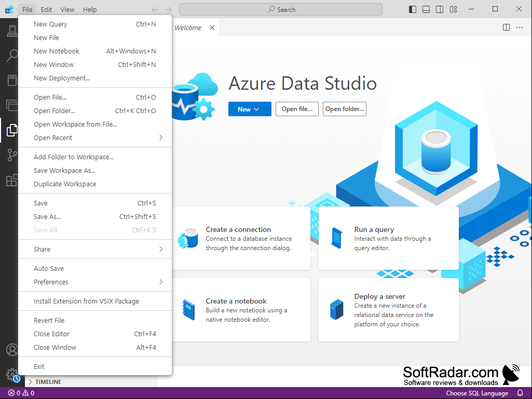Viewport: 532px width, 399px height.
Task: Click the Open file... button
Action: coord(297,109)
